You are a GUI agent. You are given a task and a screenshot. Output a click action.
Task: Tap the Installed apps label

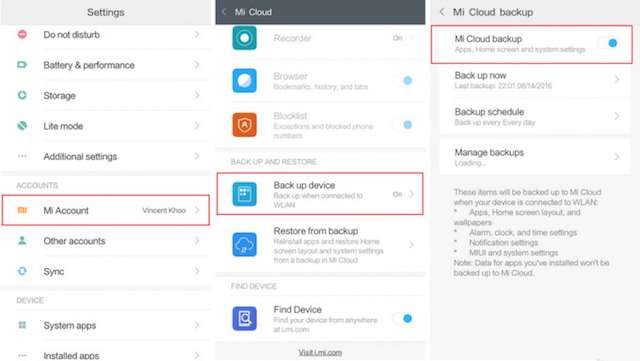(x=71, y=356)
